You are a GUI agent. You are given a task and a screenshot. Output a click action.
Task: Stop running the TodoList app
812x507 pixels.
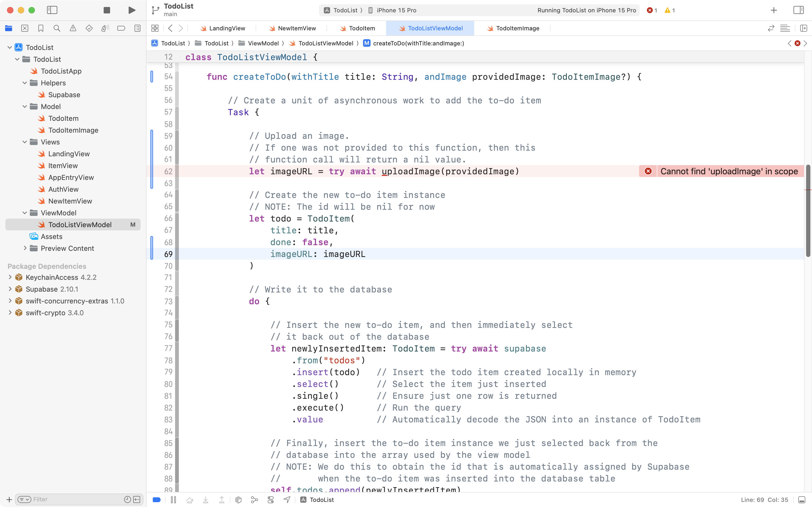tap(107, 10)
